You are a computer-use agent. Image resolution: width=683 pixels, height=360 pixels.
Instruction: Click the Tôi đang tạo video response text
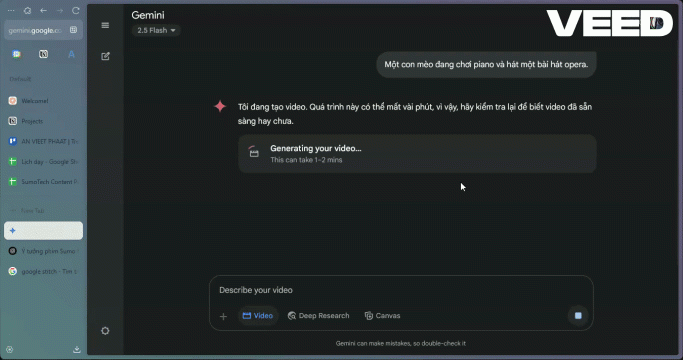point(415,114)
